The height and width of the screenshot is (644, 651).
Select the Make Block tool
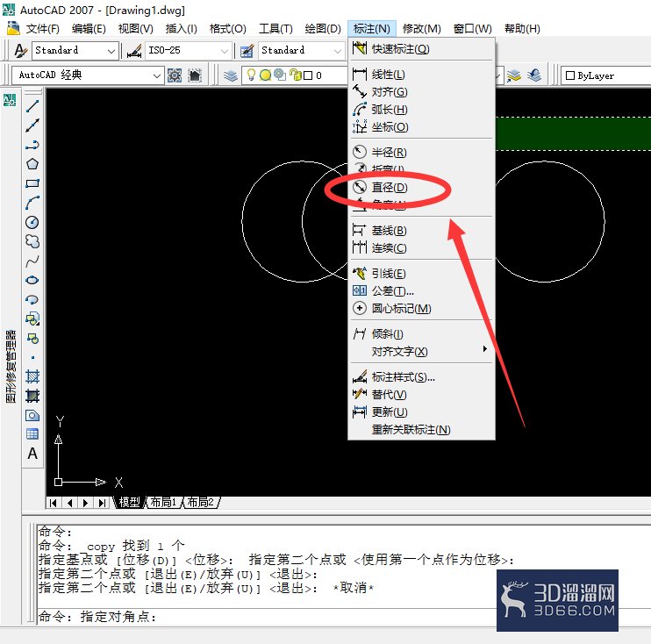pos(32,338)
